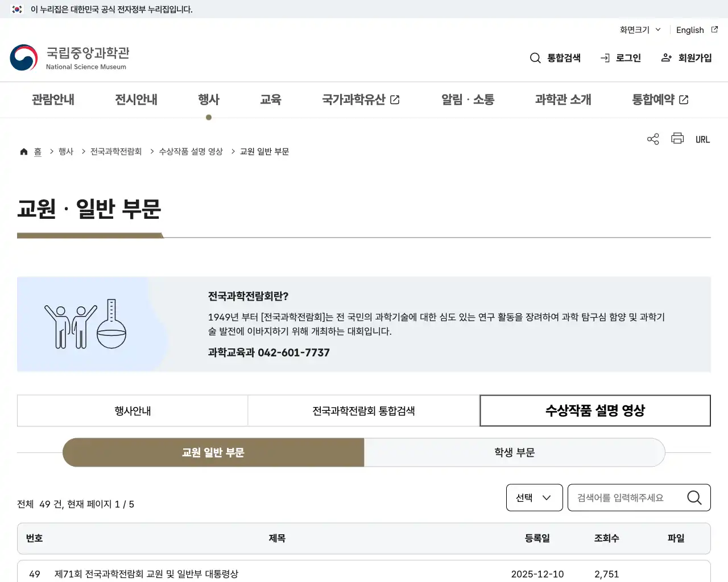Click the share icon above the breadcrumb
This screenshot has width=728, height=582.
652,138
